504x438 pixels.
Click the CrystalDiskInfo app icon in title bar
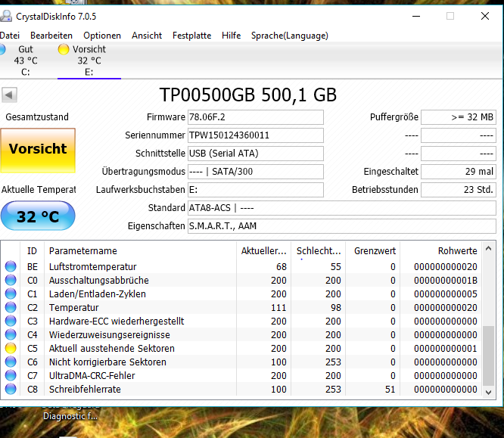tap(6, 16)
